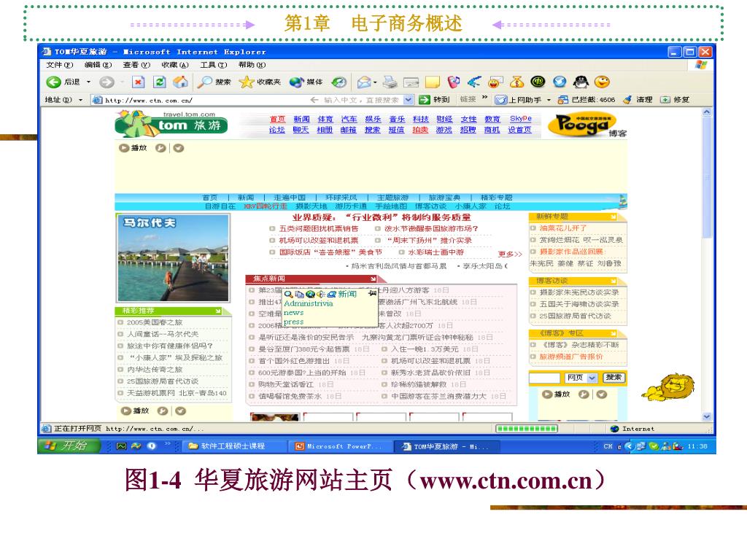
Task: Open the Search (搜索) magnifier toolbar button
Action: [214, 82]
